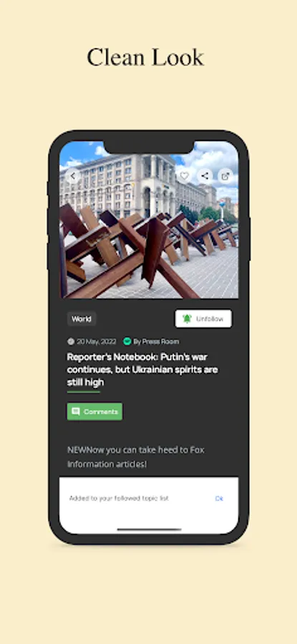The height and width of the screenshot is (644, 297).
Task: Click the Reporter's Notebook article headline
Action: tap(142, 370)
